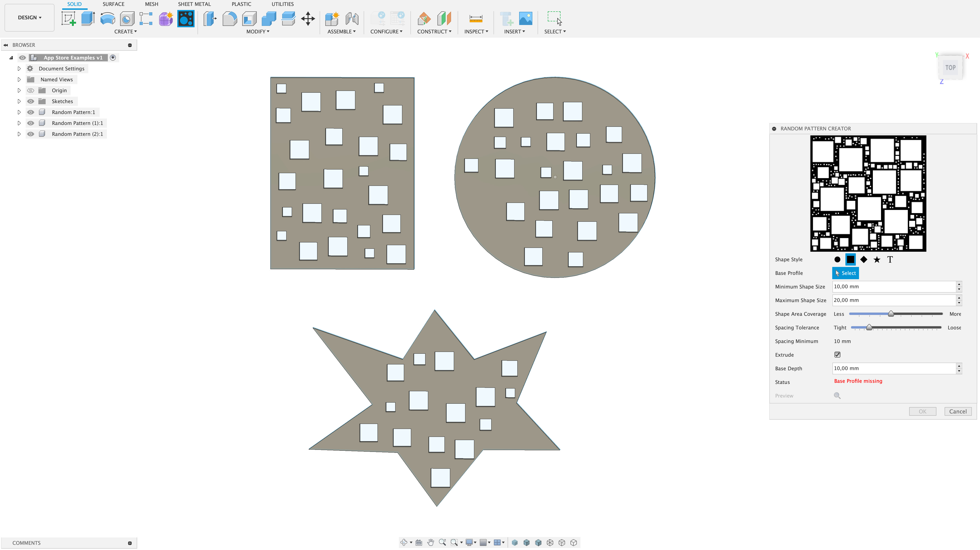Viewport: 980px width, 550px height.
Task: Switch to the SHEET METAL tab
Action: coord(194,4)
